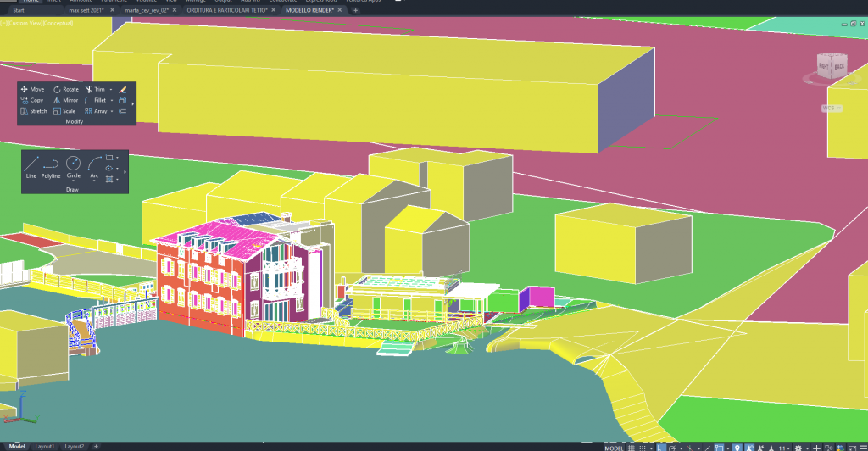This screenshot has height=451, width=868.
Task: Click the Rotate tool
Action: click(66, 89)
